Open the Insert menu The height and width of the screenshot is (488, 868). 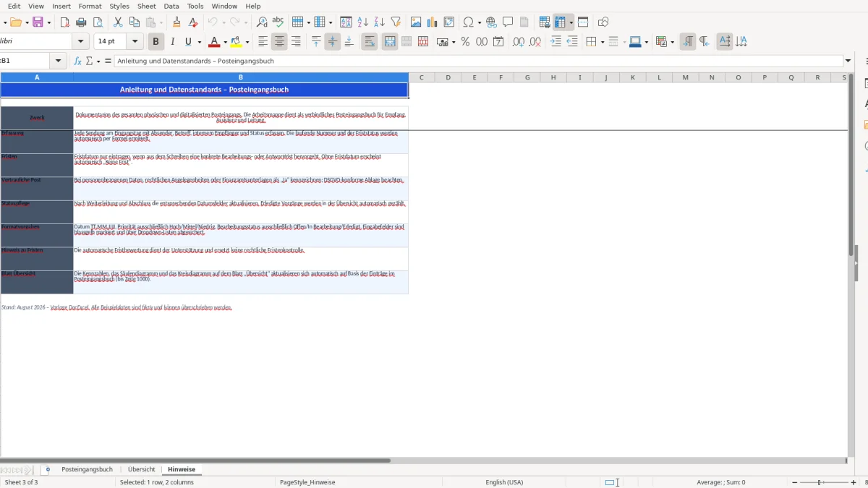[61, 6]
